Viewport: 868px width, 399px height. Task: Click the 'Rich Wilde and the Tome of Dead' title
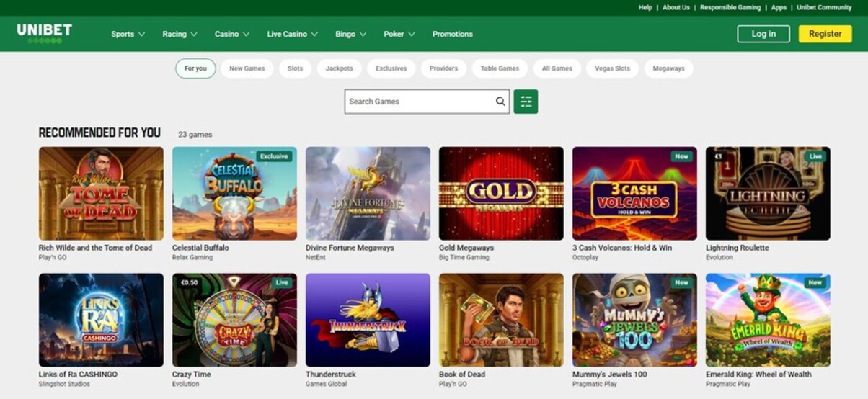95,248
